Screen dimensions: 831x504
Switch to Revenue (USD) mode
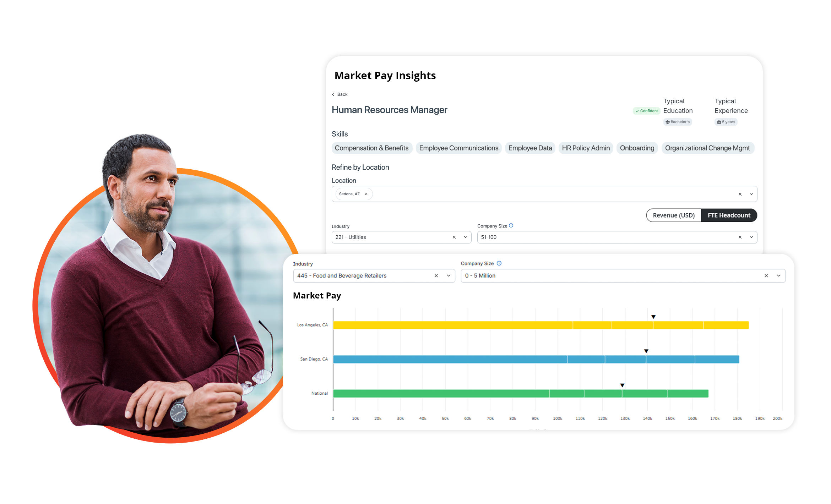point(674,215)
